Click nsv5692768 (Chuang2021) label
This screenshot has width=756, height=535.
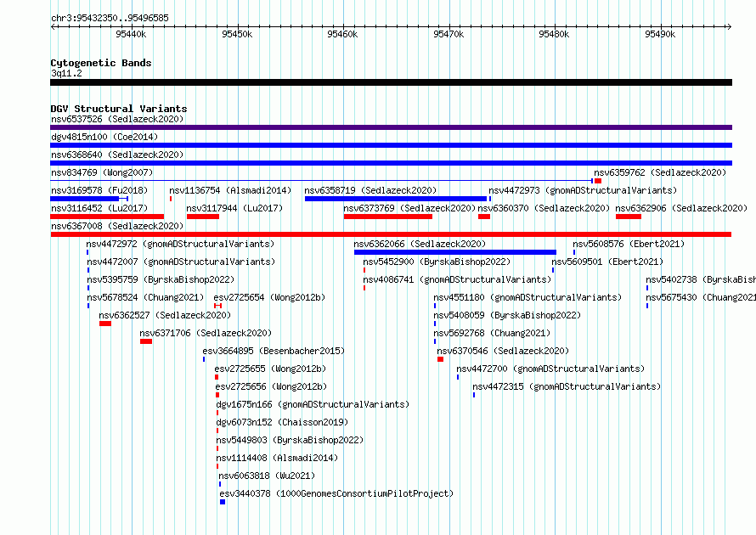coord(492,333)
